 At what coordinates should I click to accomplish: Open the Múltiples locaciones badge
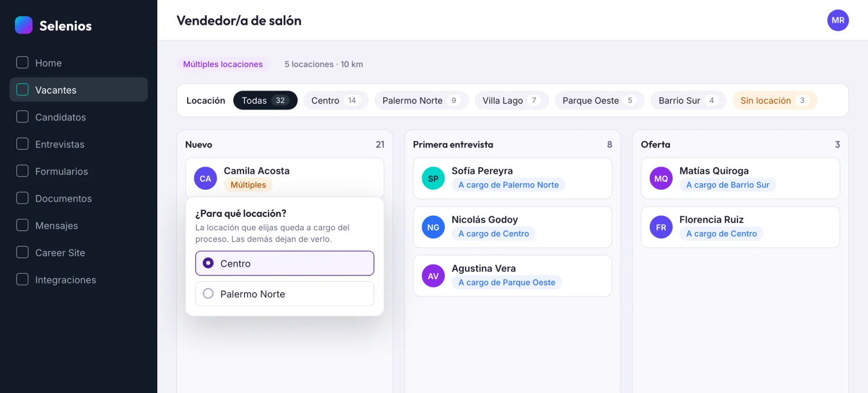(x=223, y=64)
